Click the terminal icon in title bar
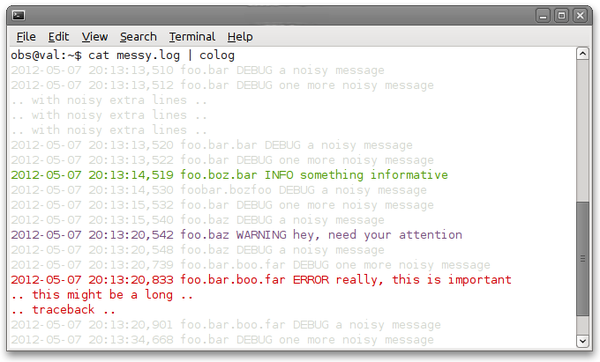 click(x=18, y=15)
